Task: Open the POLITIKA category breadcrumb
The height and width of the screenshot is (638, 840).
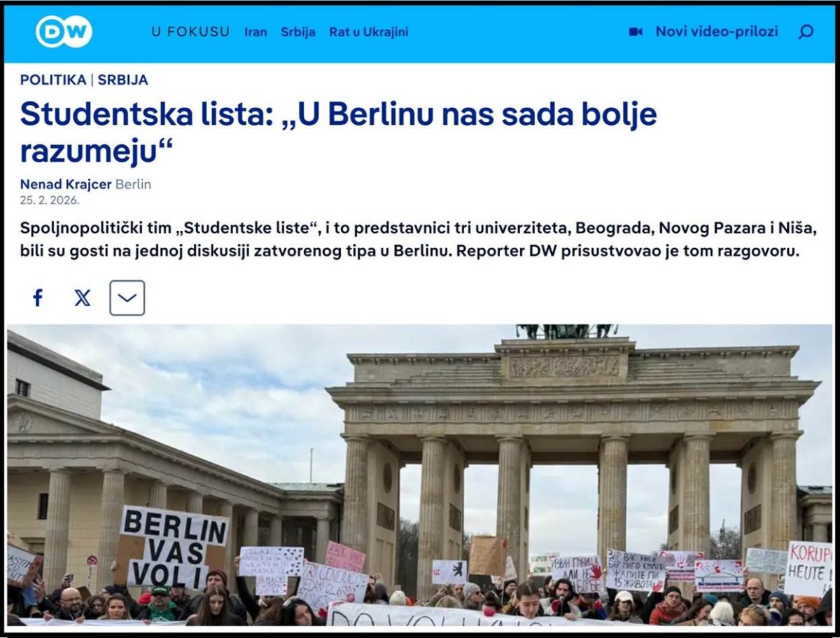Action: [x=52, y=80]
